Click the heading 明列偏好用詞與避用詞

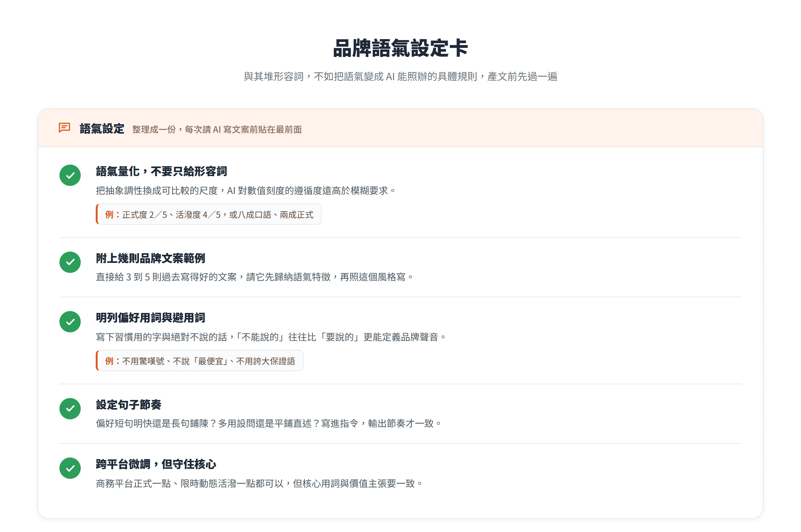coord(151,318)
